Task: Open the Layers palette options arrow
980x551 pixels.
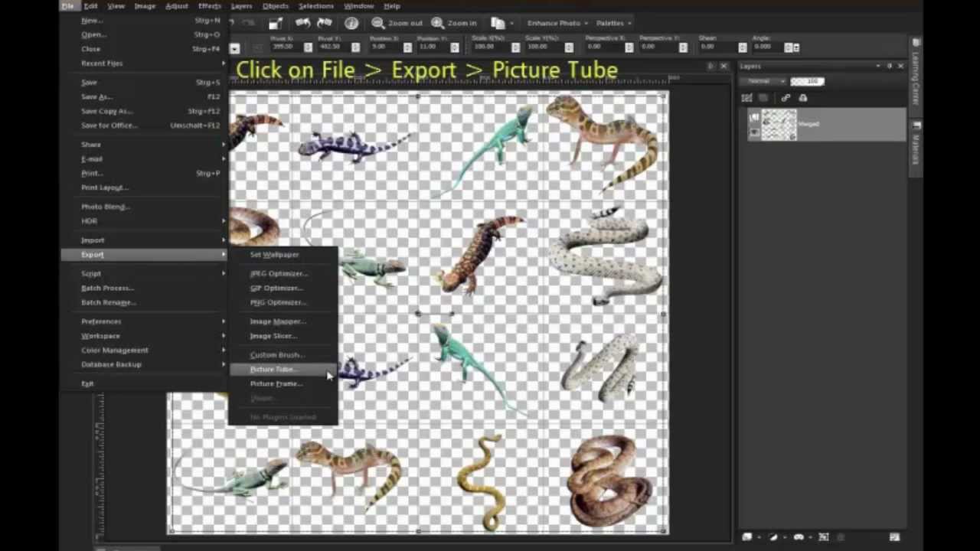Action: pos(878,67)
